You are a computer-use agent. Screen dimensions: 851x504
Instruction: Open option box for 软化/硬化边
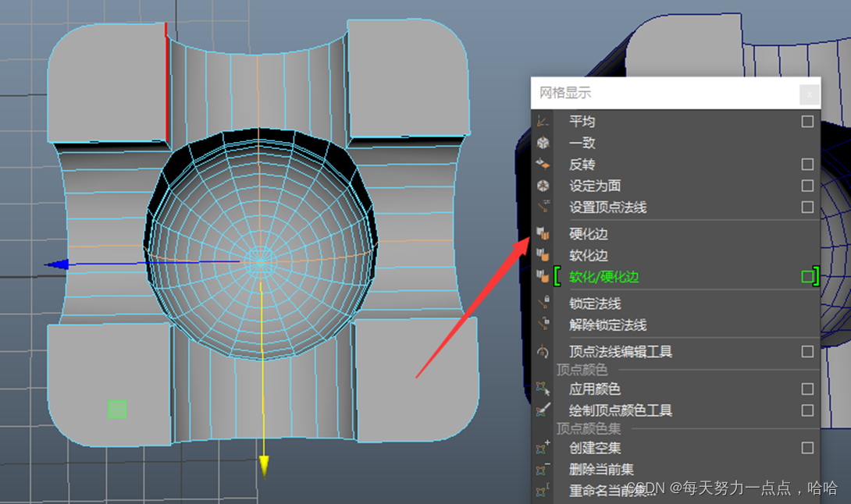coord(807,277)
